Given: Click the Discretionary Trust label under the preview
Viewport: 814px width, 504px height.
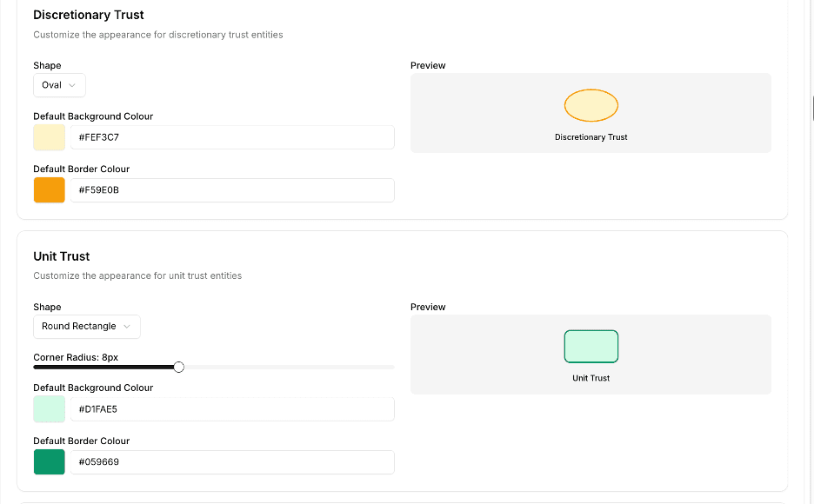Looking at the screenshot, I should click(x=591, y=137).
